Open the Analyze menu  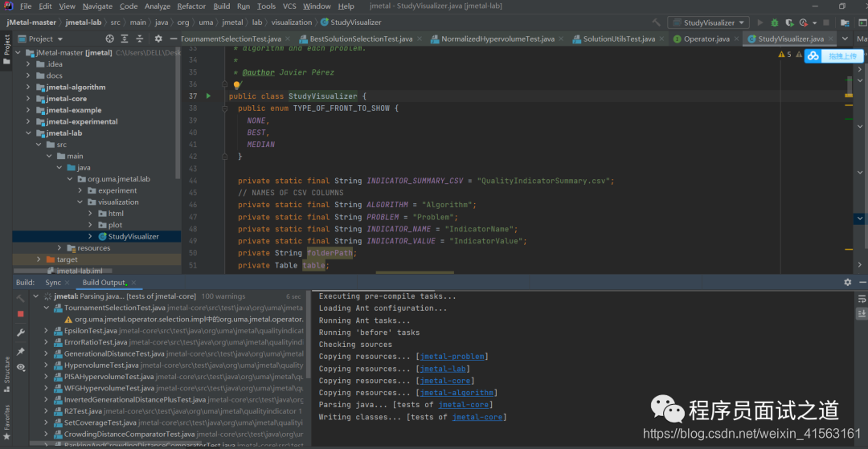[158, 6]
